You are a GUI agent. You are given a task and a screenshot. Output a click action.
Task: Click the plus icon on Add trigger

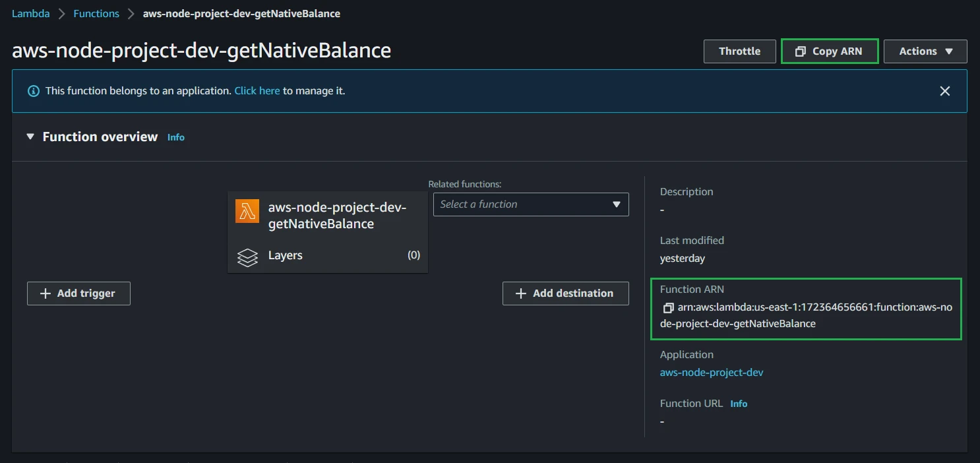tap(46, 293)
